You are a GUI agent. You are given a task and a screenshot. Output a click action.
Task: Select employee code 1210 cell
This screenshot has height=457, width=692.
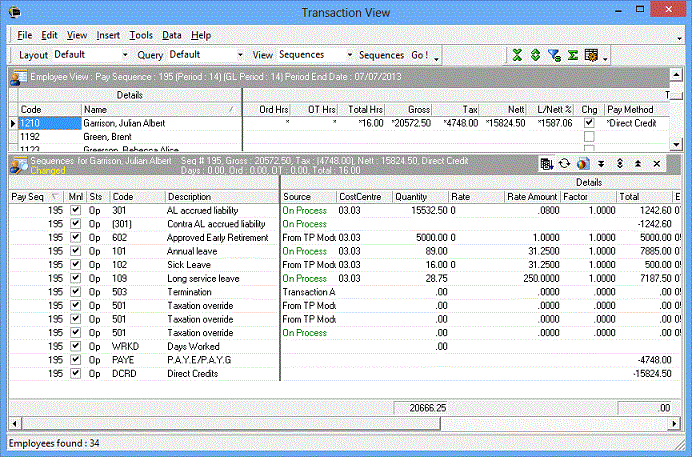50,123
